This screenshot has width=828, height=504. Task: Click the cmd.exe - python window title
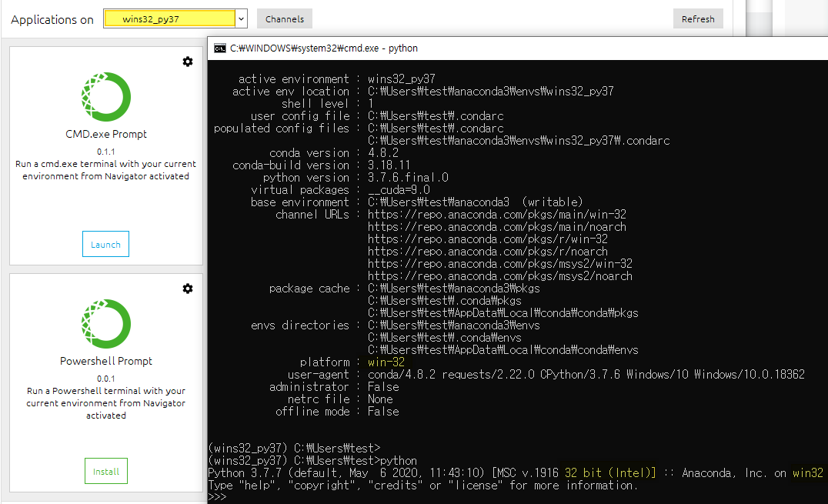pos(324,48)
